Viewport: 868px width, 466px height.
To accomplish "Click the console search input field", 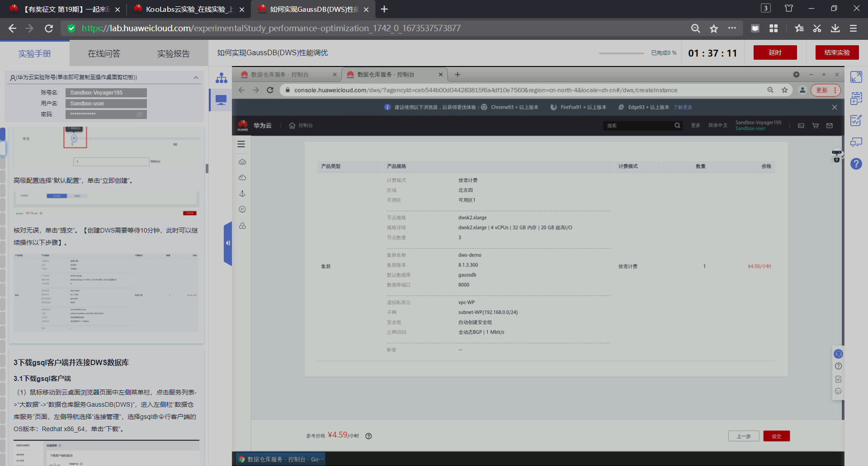I will (x=638, y=125).
